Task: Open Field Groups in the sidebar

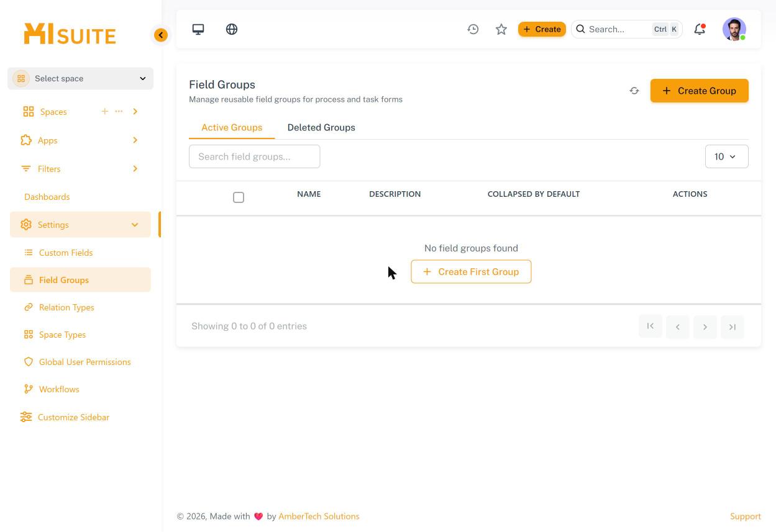Action: [x=80, y=280]
